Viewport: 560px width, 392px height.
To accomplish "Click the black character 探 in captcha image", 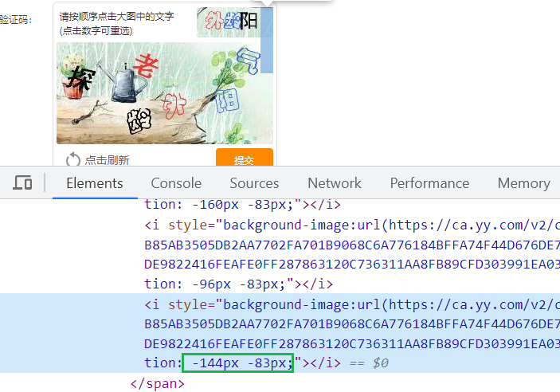I will (x=80, y=80).
